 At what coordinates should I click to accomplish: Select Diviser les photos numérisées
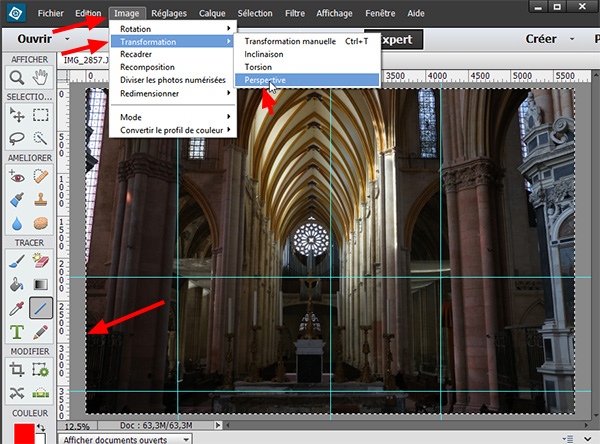[x=173, y=80]
